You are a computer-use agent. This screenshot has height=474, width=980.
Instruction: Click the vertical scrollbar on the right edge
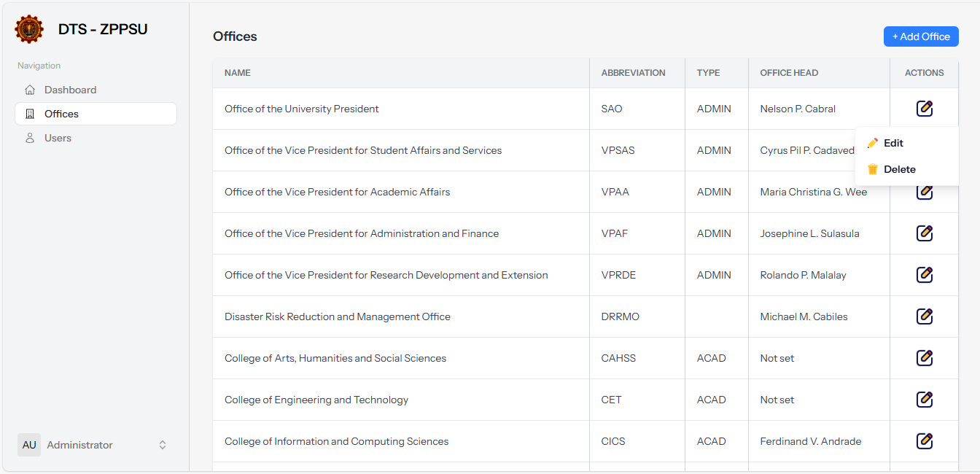point(976,219)
